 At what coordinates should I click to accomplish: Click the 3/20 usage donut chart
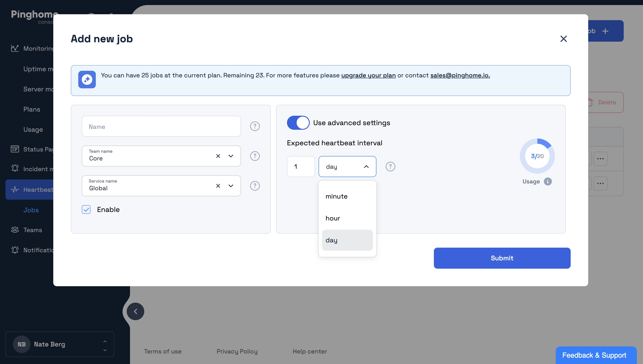pos(537,156)
